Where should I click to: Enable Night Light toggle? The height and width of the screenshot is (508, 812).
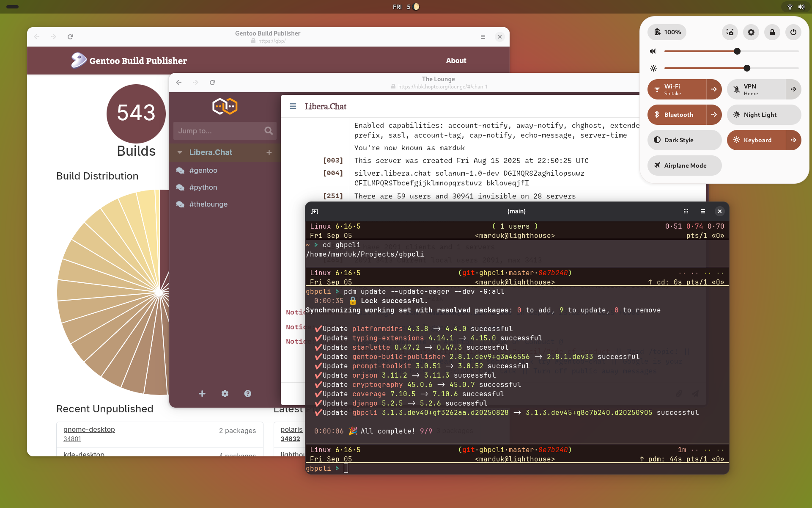tap(763, 115)
